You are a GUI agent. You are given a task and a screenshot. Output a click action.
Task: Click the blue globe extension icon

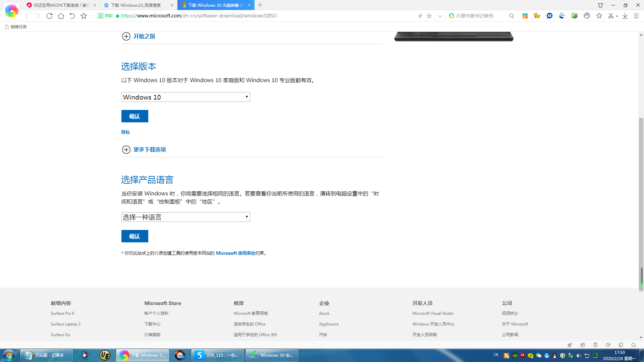point(562,16)
